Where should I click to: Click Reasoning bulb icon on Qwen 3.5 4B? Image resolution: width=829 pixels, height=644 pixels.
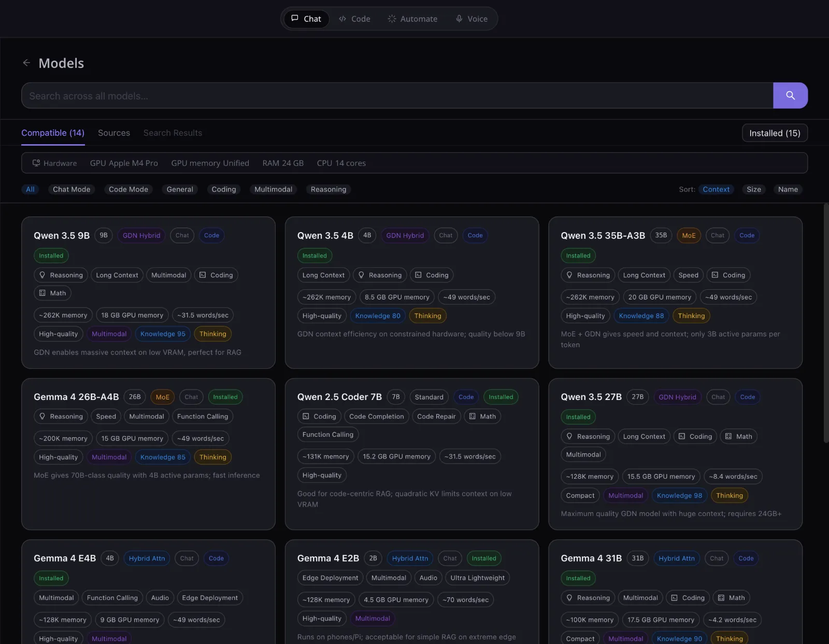pos(362,275)
